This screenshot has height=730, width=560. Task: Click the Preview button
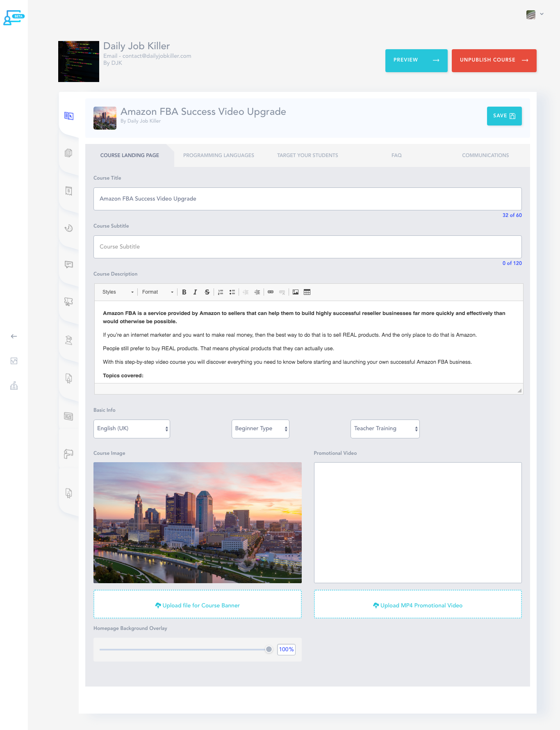pos(417,61)
